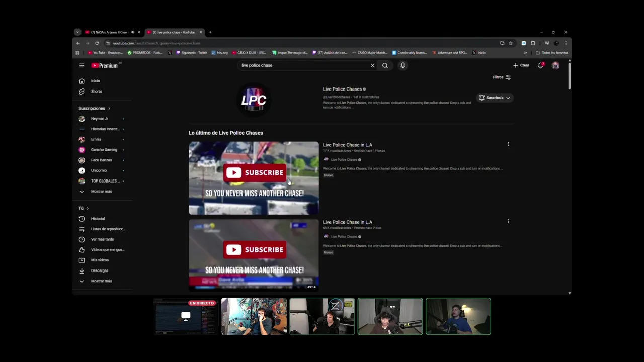Open the browser extensions puzzle icon
This screenshot has width=644, height=362.
click(x=533, y=43)
